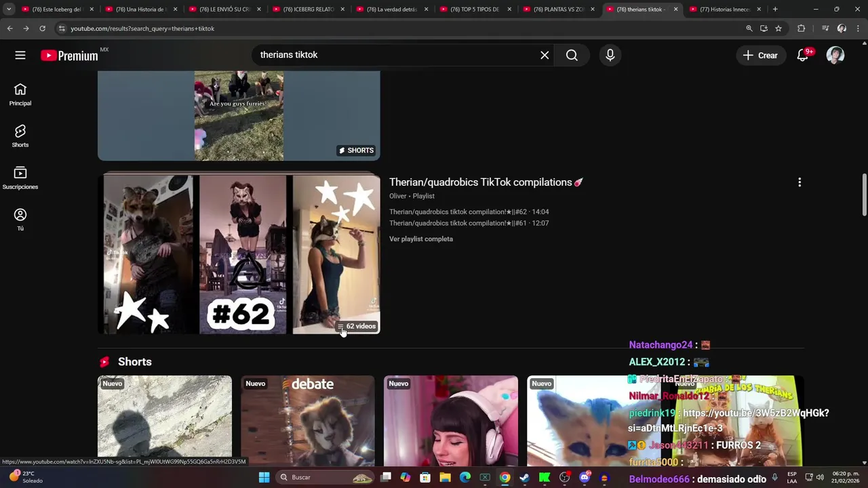868x488 pixels.
Task: Open tab search dropdown arrow
Action: pos(9,9)
